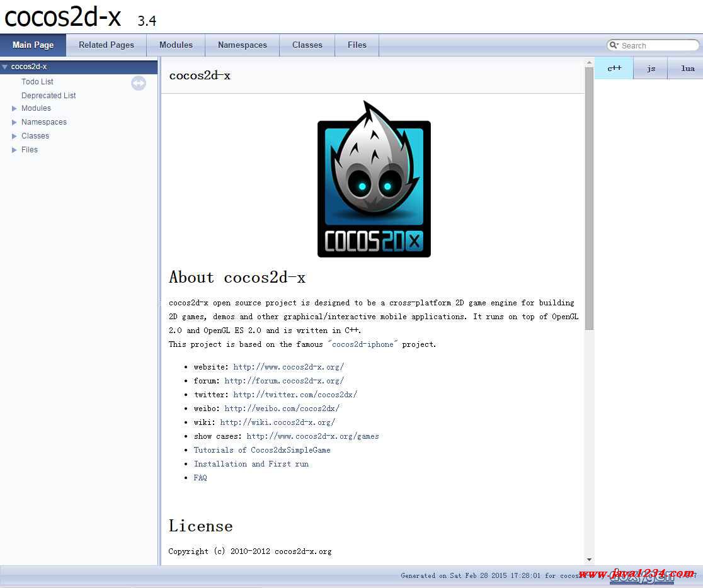Click the search magnifier icon
This screenshot has height=588, width=703.
[x=614, y=45]
